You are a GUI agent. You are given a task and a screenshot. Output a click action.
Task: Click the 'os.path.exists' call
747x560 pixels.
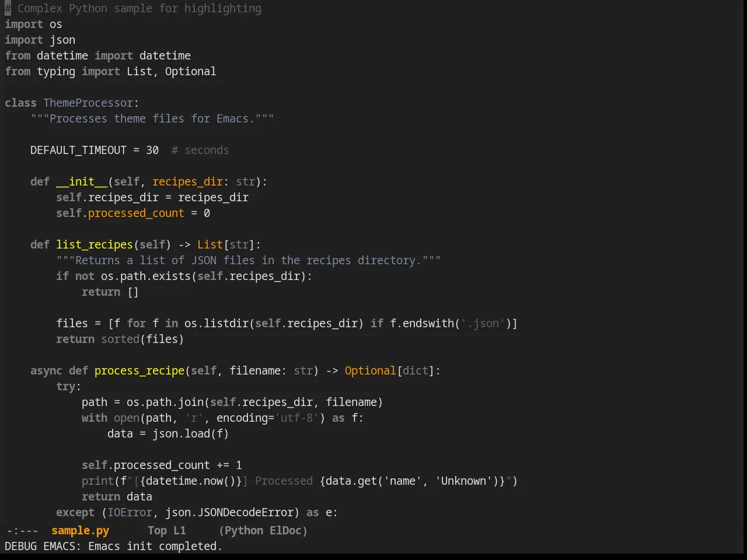(146, 276)
